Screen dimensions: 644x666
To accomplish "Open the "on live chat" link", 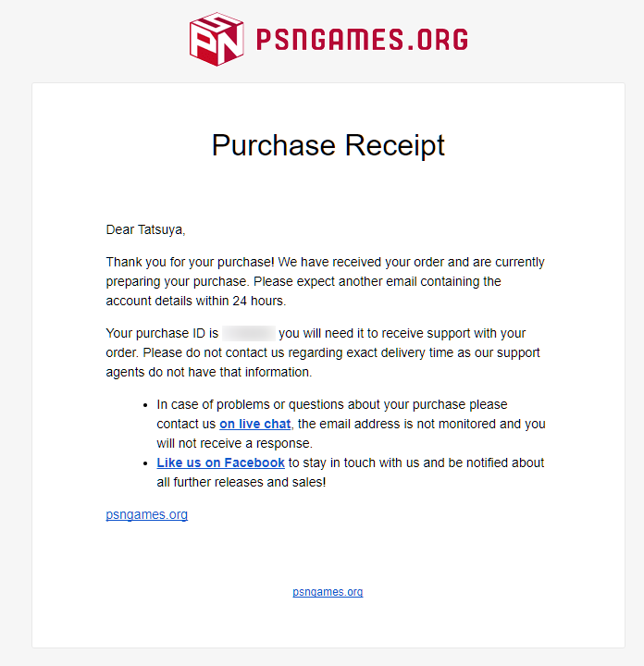I will coord(254,424).
